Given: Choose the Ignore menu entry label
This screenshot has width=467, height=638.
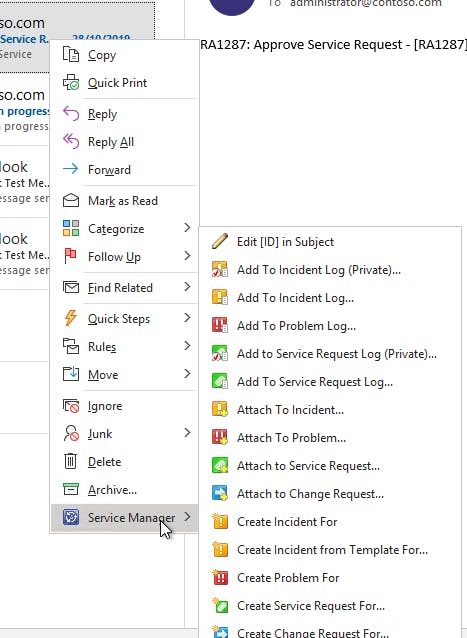Looking at the screenshot, I should (105, 406).
